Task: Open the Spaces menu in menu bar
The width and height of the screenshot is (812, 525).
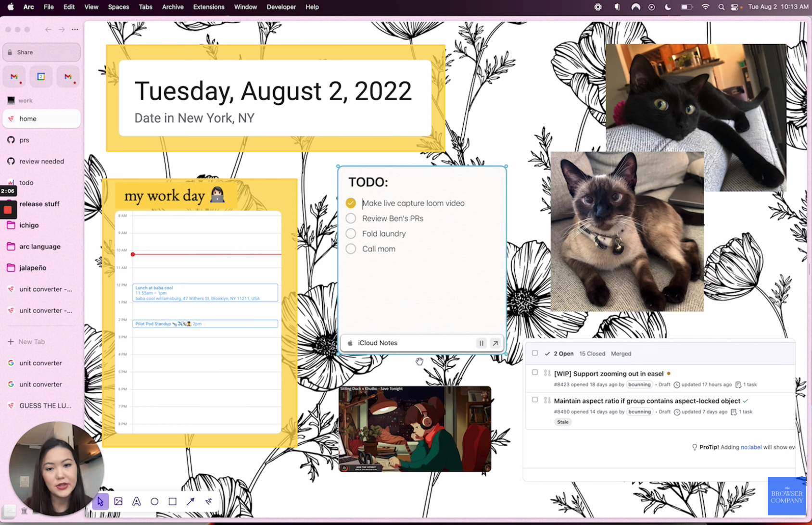Action: (x=118, y=7)
